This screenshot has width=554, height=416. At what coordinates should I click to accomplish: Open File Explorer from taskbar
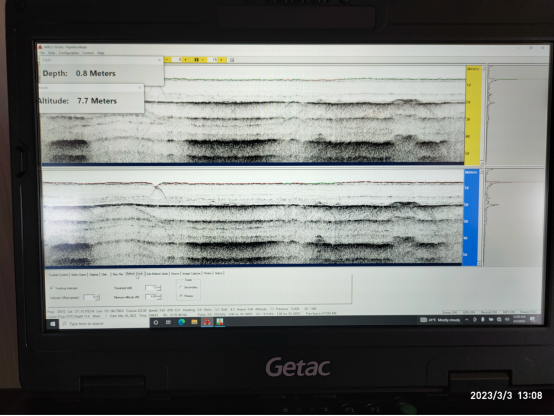click(194, 322)
